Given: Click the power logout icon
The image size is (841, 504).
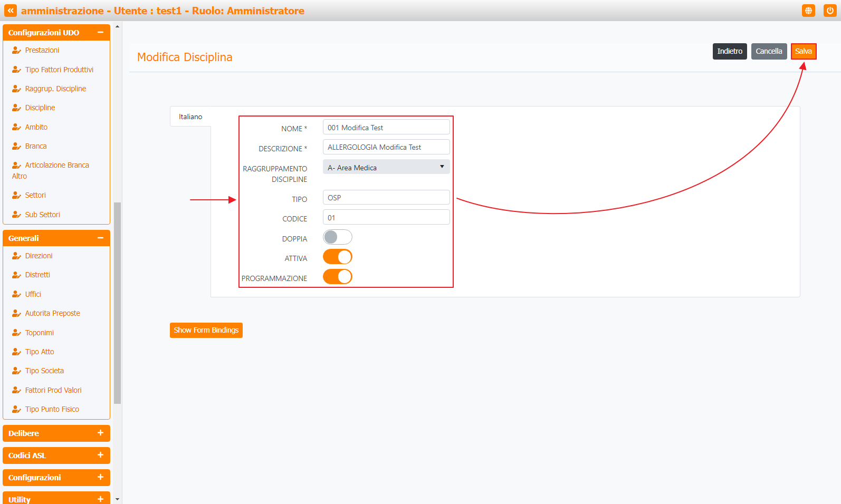Looking at the screenshot, I should [829, 11].
